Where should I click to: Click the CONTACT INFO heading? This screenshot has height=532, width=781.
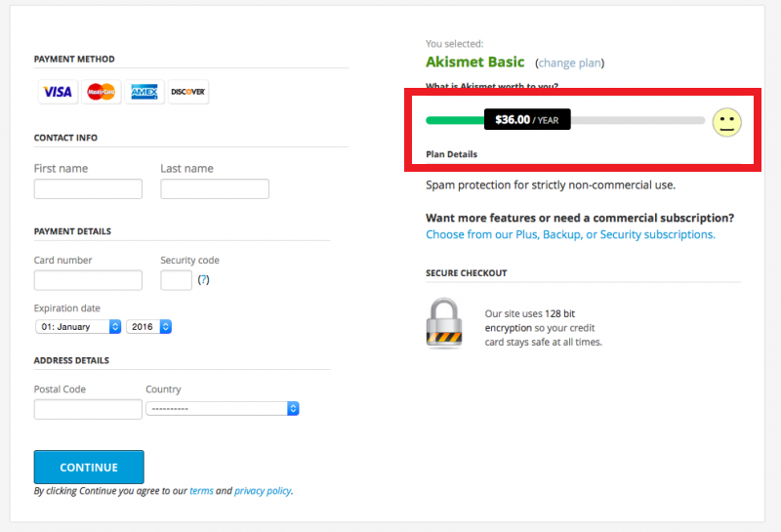point(65,138)
